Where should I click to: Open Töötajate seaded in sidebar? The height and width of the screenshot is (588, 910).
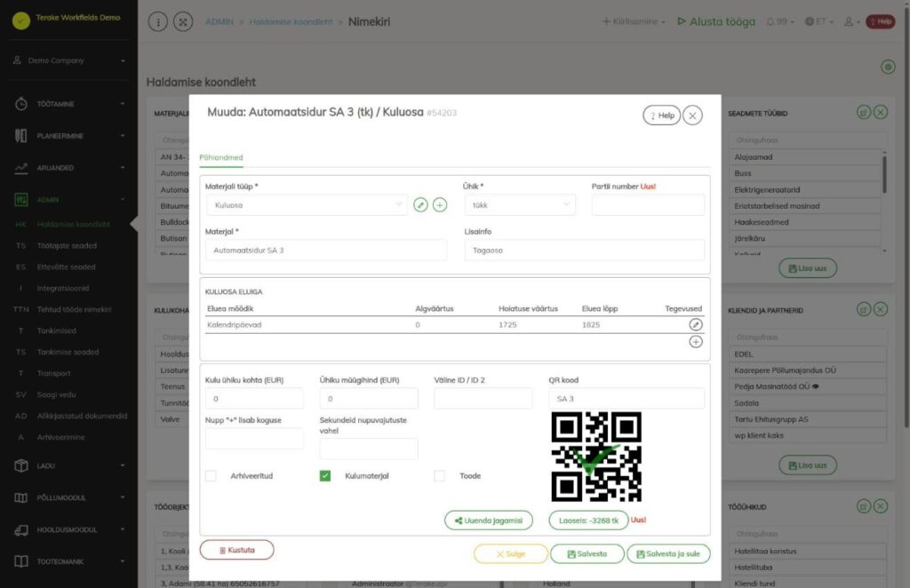67,245
